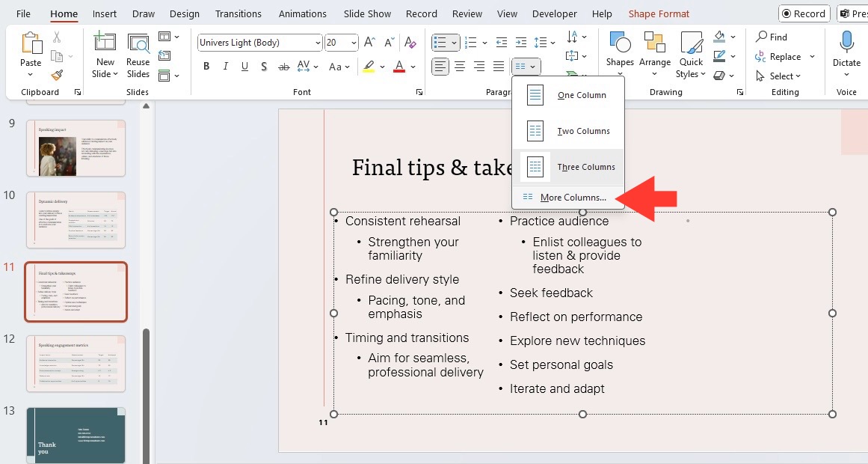This screenshot has height=464, width=868.
Task: Open the Shapes gallery
Action: click(620, 54)
